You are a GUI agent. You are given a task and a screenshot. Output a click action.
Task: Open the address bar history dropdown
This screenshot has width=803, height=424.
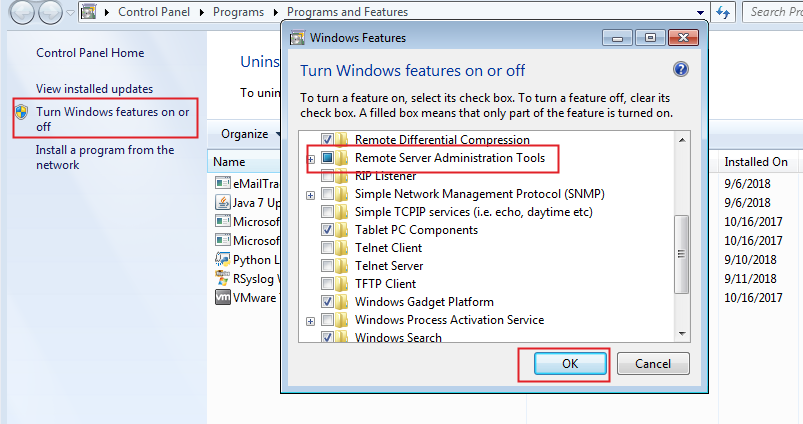[x=700, y=12]
